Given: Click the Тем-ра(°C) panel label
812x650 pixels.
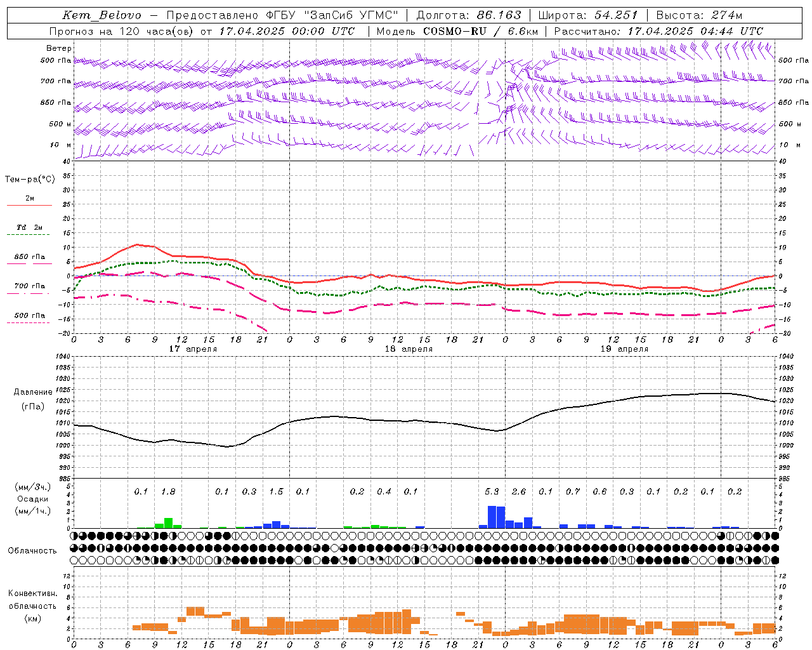Looking at the screenshot, I should click(x=30, y=180).
